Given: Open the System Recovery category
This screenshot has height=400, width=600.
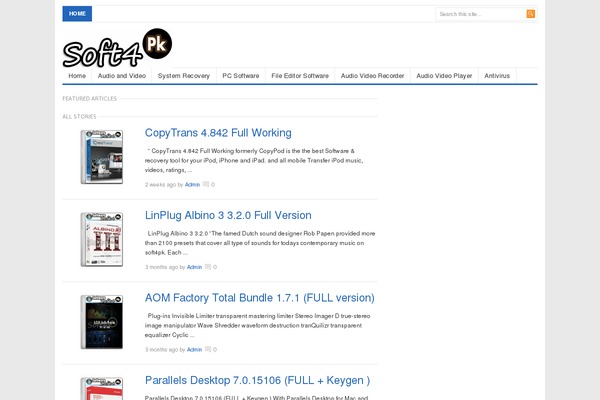Looking at the screenshot, I should [x=184, y=76].
